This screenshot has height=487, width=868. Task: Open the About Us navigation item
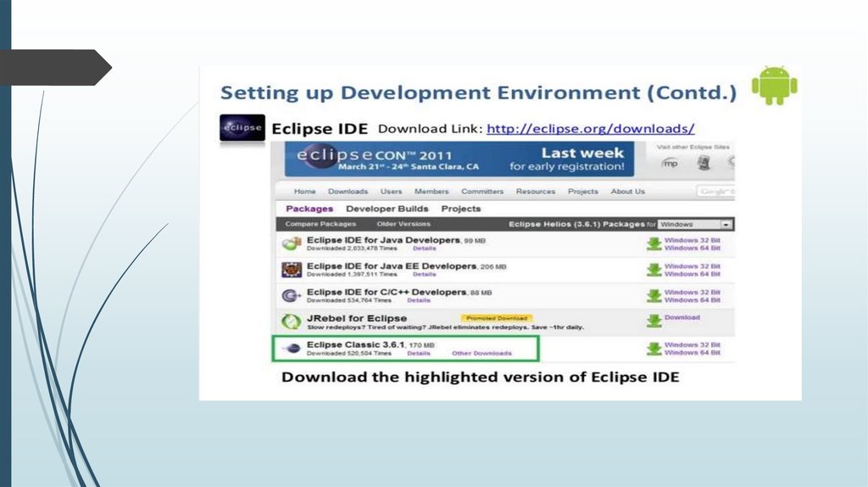click(628, 191)
